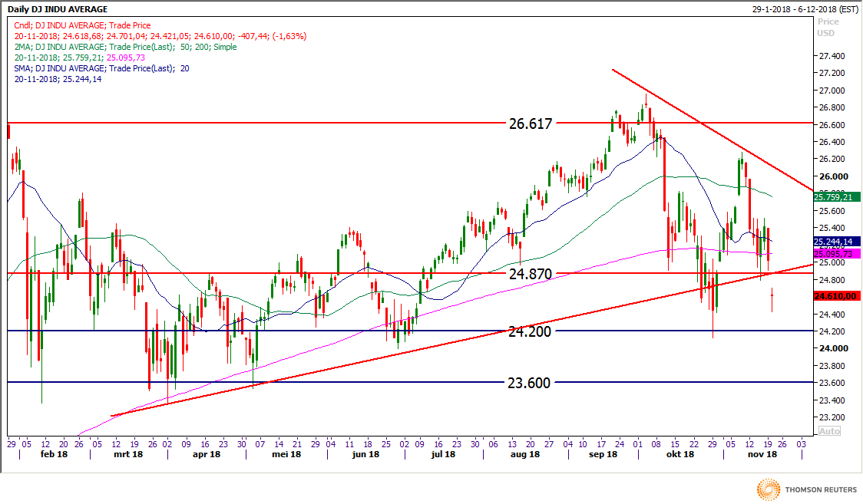Click the aug 18 month label

click(x=525, y=455)
